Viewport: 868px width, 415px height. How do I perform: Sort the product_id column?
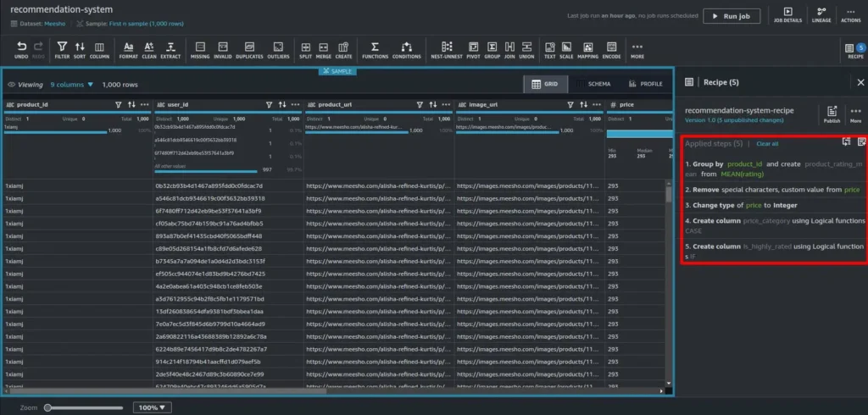coord(131,104)
